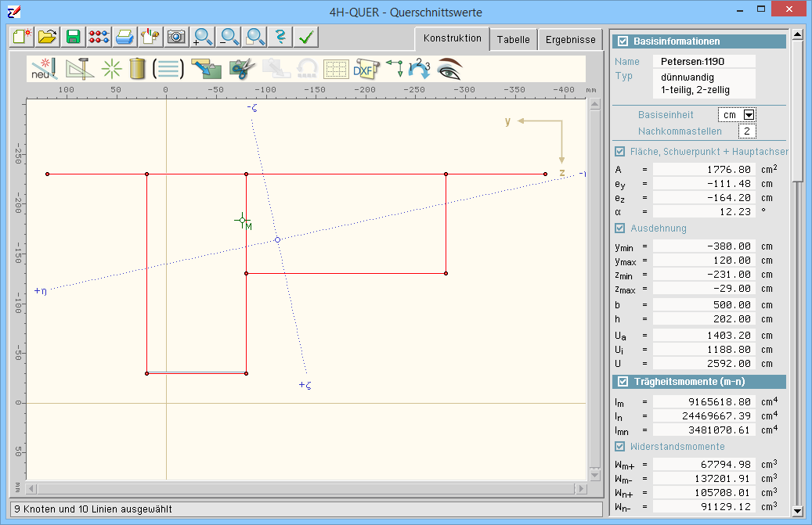Click the trash can delete icon
Image resolution: width=812 pixels, height=525 pixels.
[138, 69]
